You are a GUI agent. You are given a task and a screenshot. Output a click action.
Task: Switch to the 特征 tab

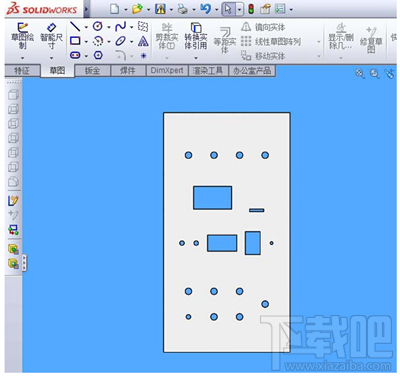click(x=22, y=71)
